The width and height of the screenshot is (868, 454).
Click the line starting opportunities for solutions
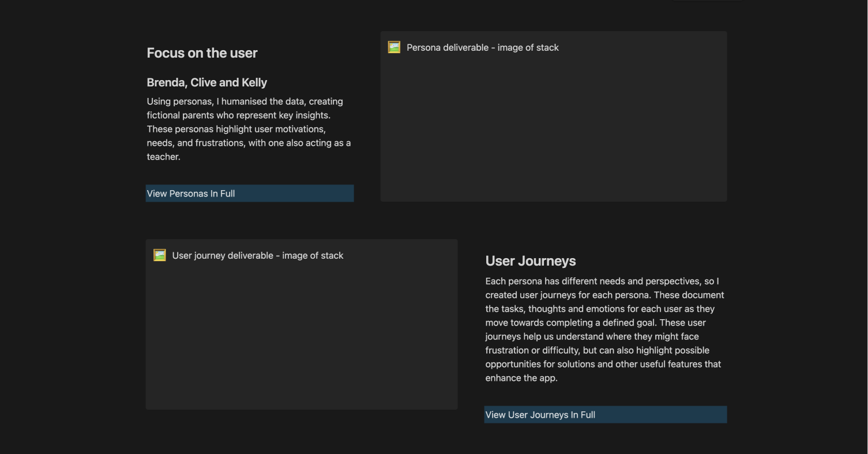[x=603, y=364]
